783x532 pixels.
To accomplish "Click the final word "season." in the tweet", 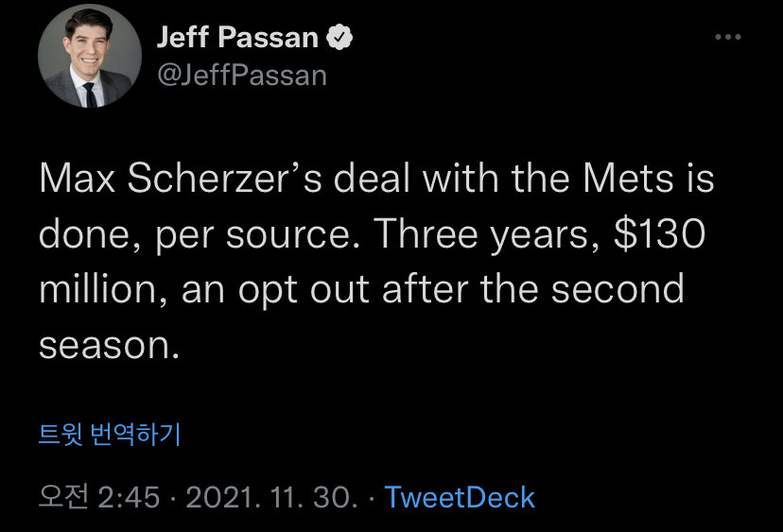I will pyautogui.click(x=108, y=345).
